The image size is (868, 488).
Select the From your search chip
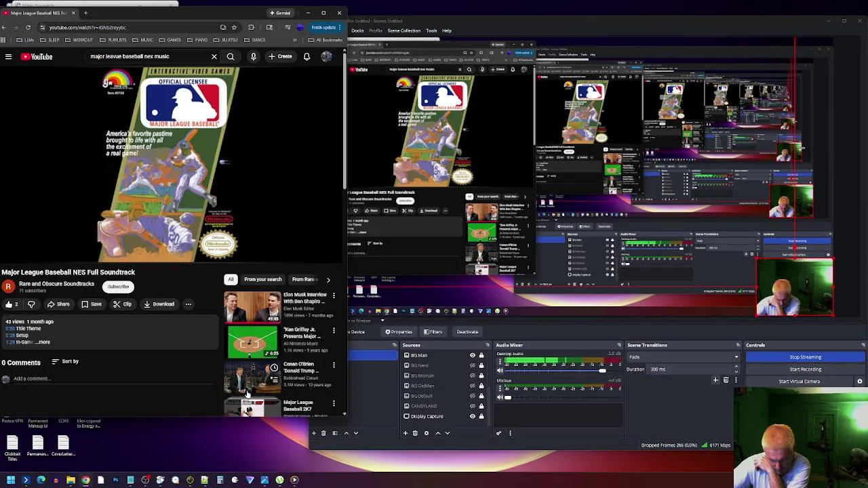[x=262, y=279]
